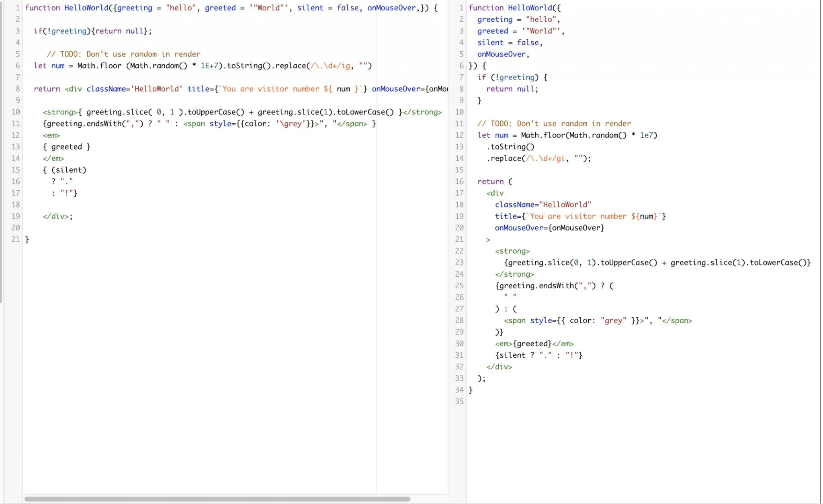Screen dimensions: 823x504
Task: Click '</em>' on left editor line 14
Action: coord(53,158)
